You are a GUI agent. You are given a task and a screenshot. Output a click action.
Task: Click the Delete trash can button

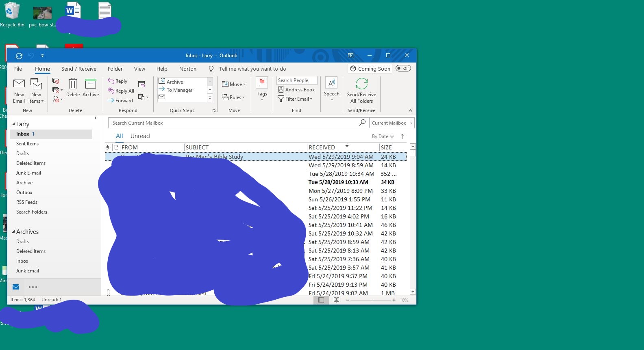click(x=73, y=88)
